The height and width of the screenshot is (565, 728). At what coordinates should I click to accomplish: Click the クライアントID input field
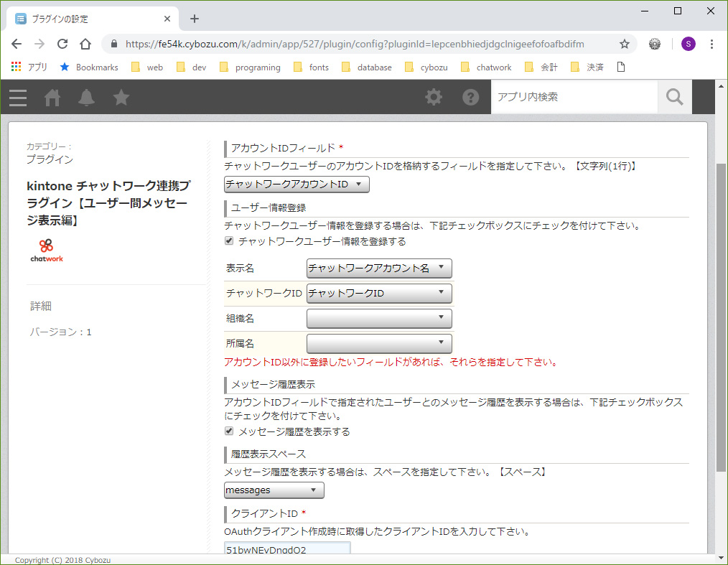pos(287,548)
